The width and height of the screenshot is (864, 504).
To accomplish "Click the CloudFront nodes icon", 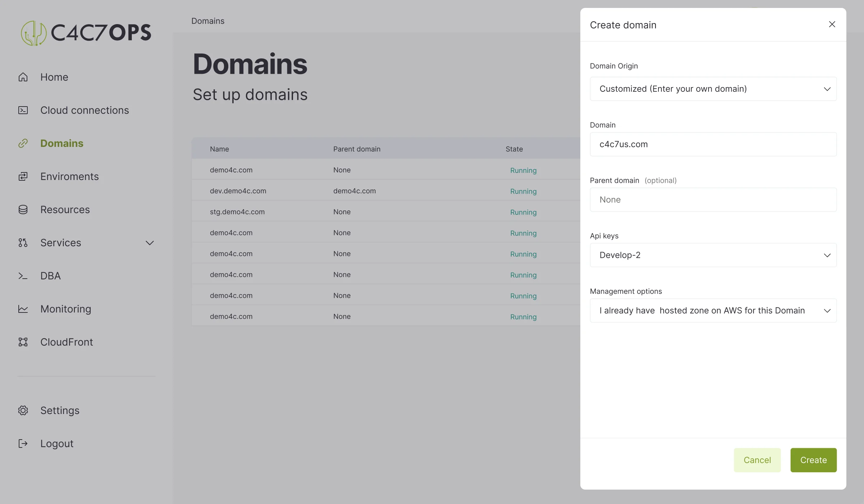I will 23,342.
